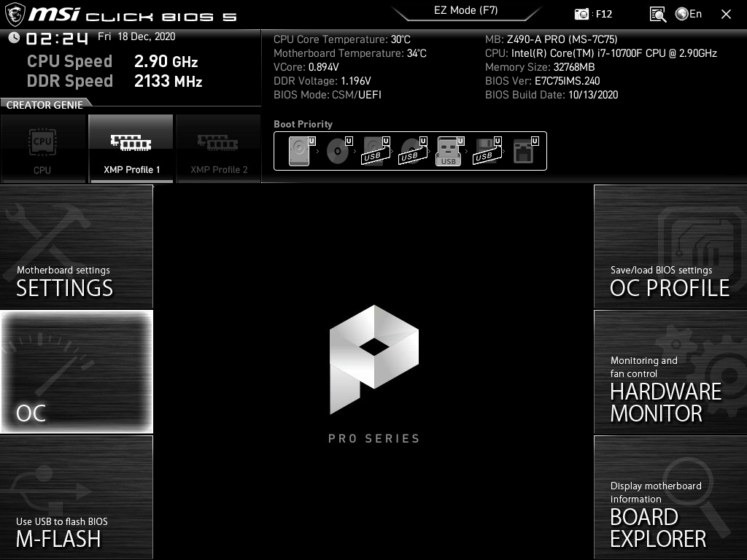Select the CD/DVD boot device icon
Image resolution: width=747 pixels, height=560 pixels.
[339, 151]
